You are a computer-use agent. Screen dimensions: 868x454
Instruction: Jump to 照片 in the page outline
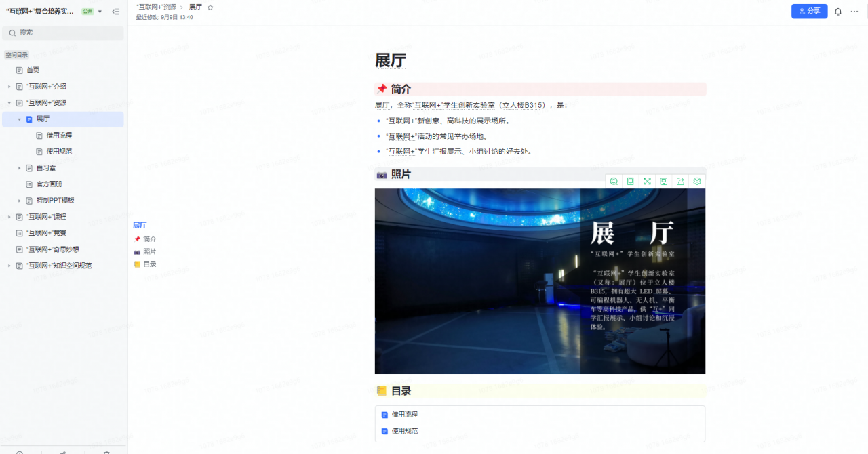pos(149,251)
